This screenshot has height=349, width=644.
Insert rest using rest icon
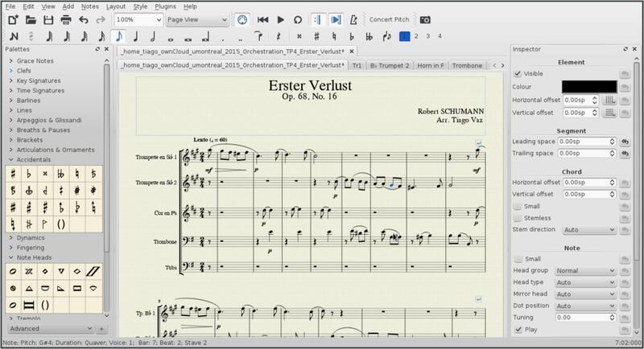(x=278, y=36)
